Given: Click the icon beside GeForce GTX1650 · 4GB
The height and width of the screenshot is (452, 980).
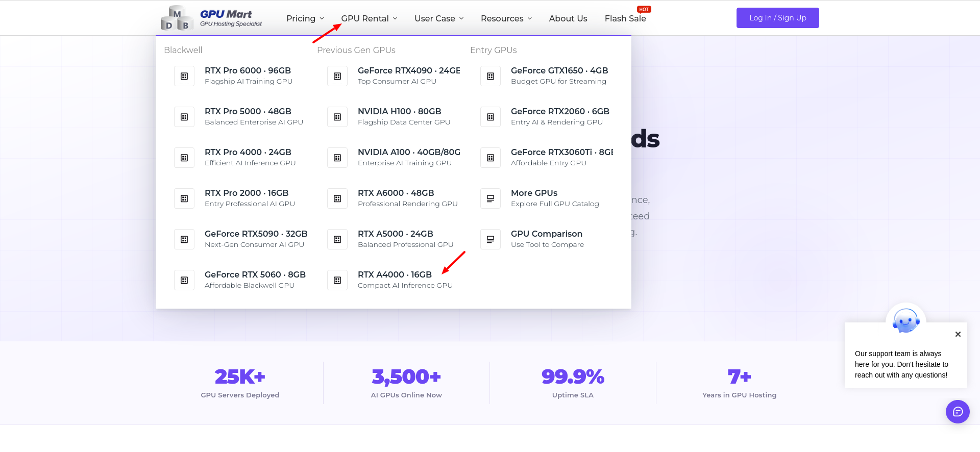Looking at the screenshot, I should coord(491,76).
